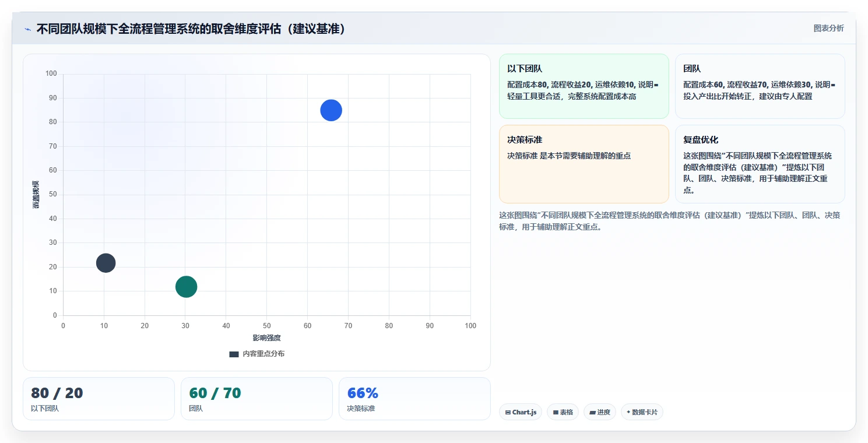Click the dark navy bubble in the chart
The height and width of the screenshot is (443, 868).
coord(106,263)
